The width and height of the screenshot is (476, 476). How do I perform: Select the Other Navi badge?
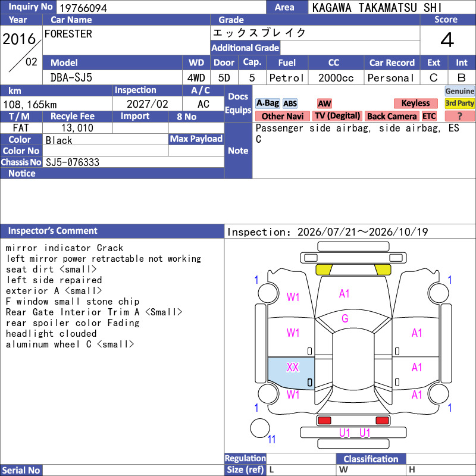coord(282,116)
